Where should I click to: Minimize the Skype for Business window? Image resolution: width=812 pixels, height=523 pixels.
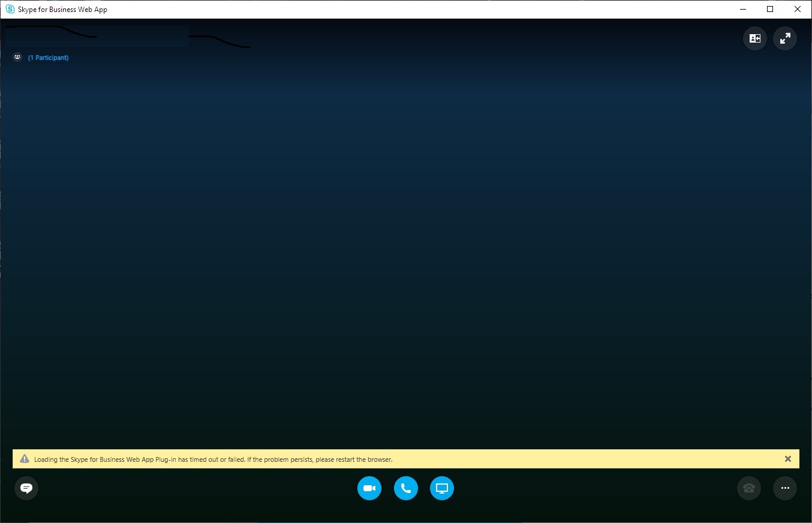pos(742,10)
